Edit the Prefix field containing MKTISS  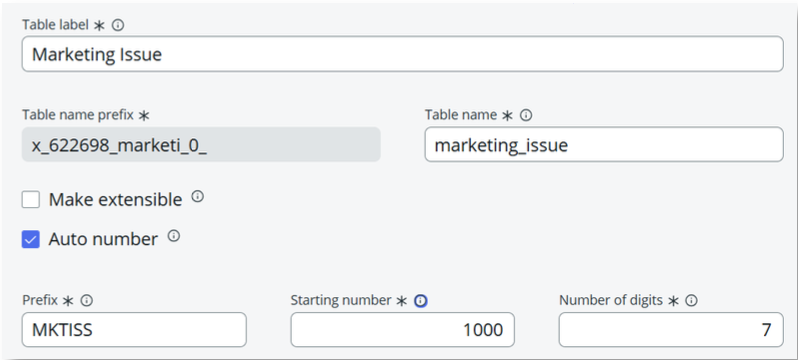click(x=134, y=330)
